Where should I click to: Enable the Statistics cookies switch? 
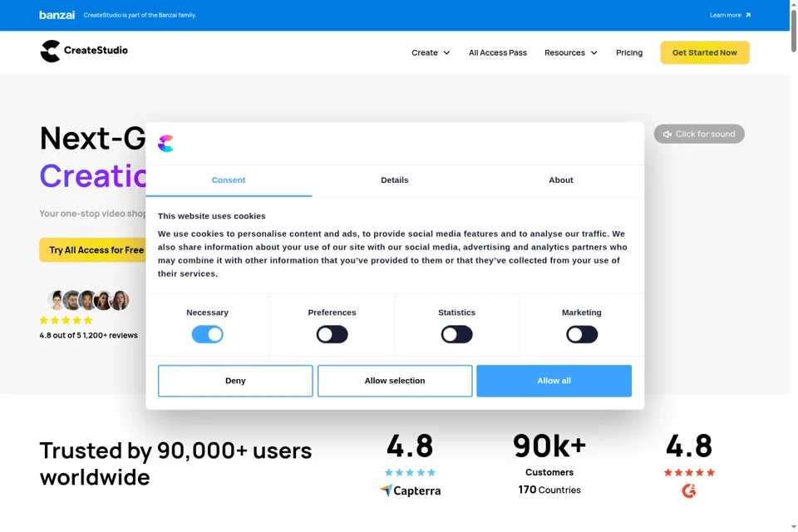pos(456,334)
